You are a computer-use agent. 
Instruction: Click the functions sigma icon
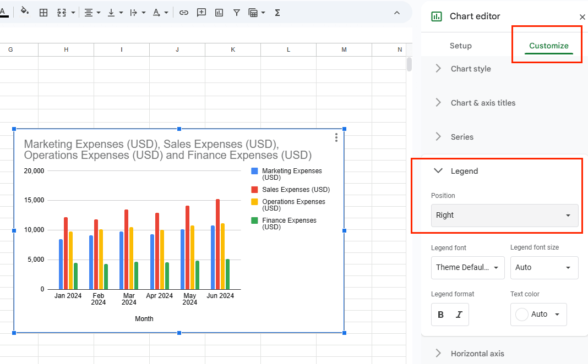point(277,12)
